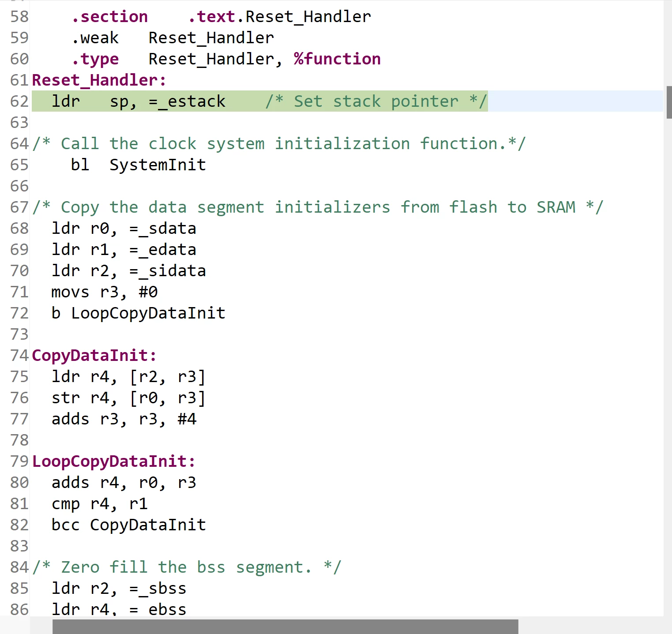The height and width of the screenshot is (634, 672).
Task: Click '=_sdata' on line 68
Action: click(x=163, y=228)
